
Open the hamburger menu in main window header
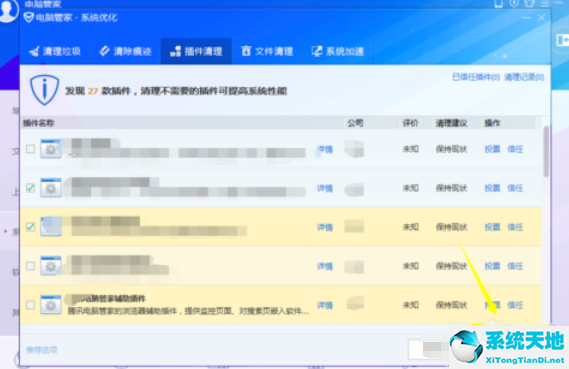[x=545, y=4]
